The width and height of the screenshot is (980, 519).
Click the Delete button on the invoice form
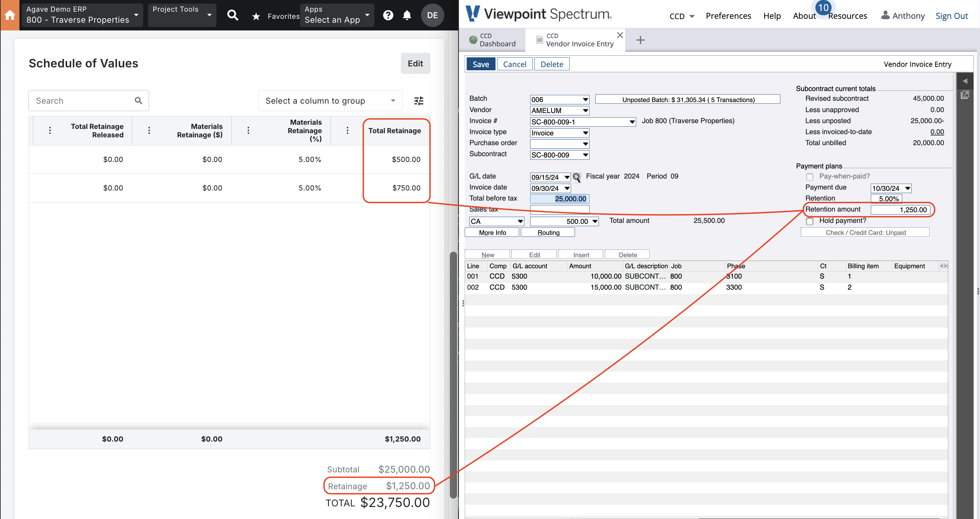pyautogui.click(x=551, y=64)
